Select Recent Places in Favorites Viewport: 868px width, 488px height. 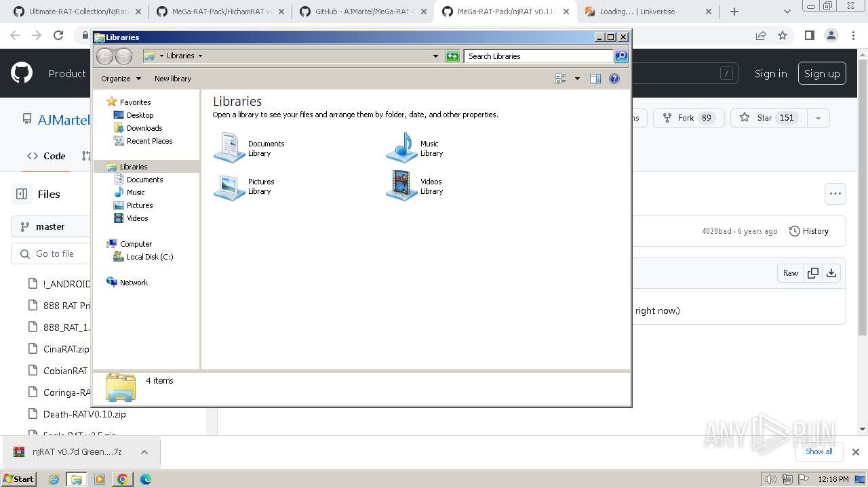(149, 141)
